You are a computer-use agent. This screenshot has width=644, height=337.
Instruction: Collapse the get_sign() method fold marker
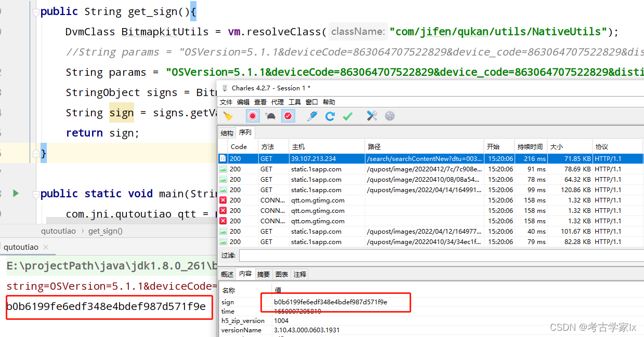[x=35, y=11]
